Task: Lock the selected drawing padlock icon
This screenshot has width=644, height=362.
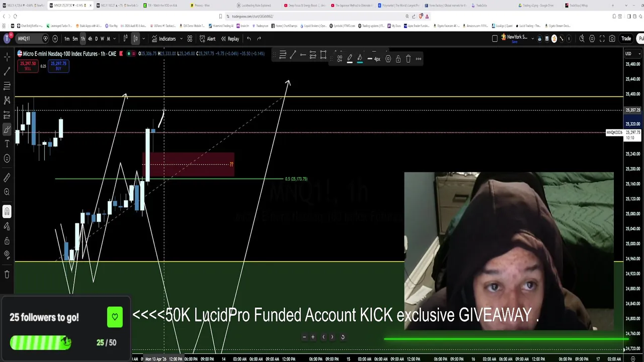Action: pos(398,59)
